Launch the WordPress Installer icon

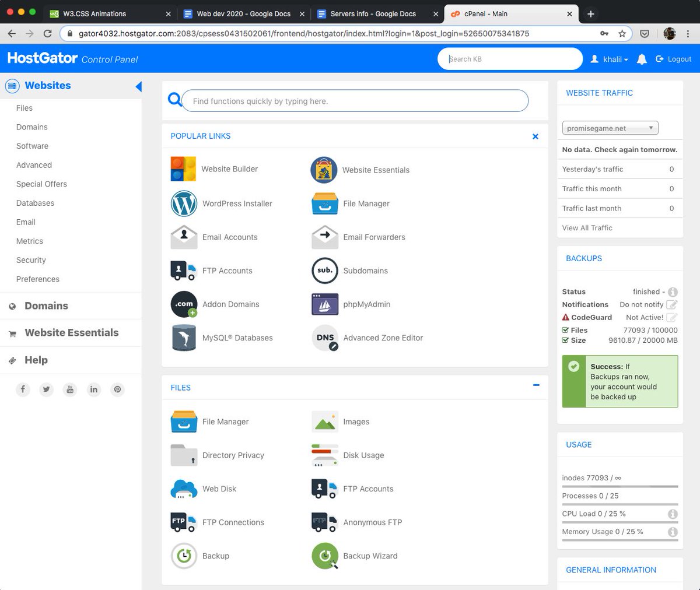pyautogui.click(x=184, y=203)
